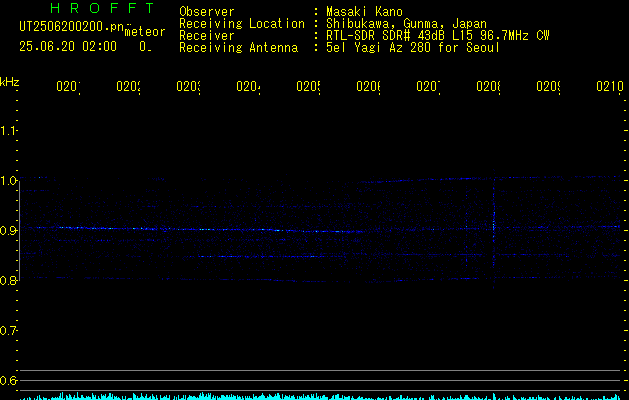Viewport: 629px width, 400px height.
Task: Click the 0204 time marker
Action: click(x=248, y=86)
